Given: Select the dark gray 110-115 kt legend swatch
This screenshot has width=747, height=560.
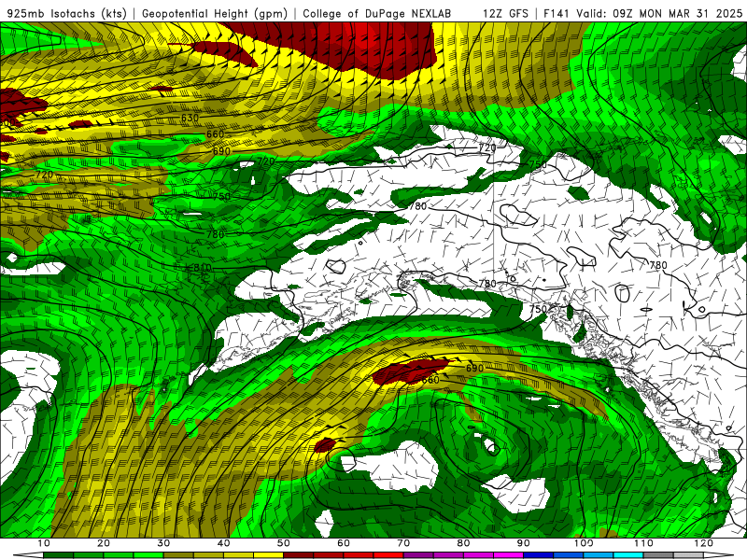Looking at the screenshot, I should coord(659,555).
